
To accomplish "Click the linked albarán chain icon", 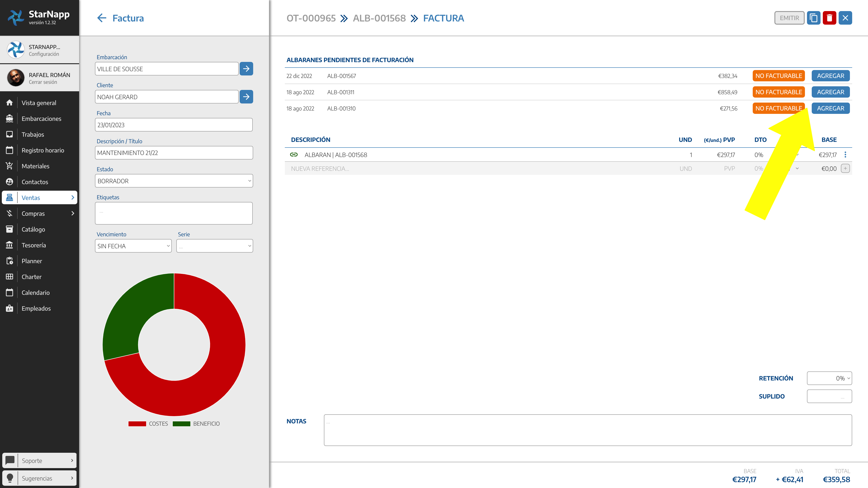I will click(294, 155).
